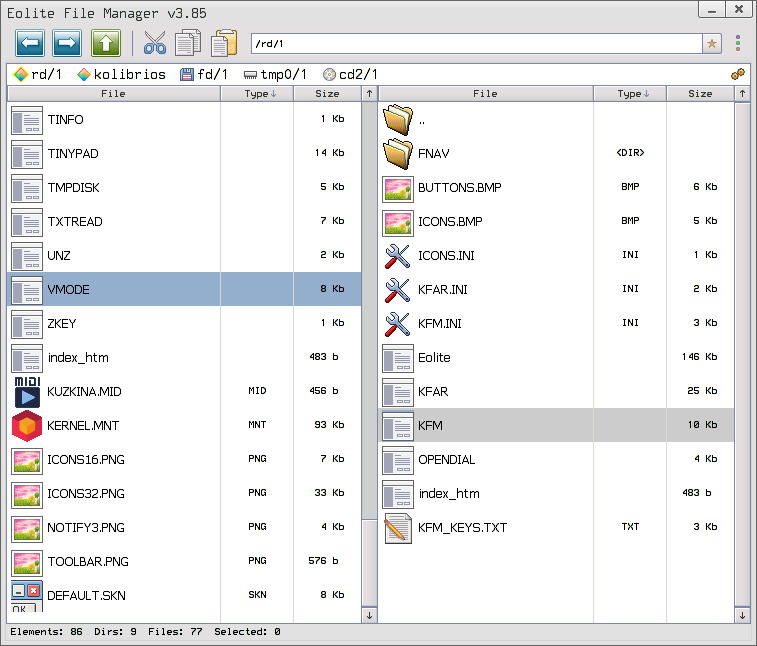This screenshot has height=646, width=757.
Task: Select BUTTONS.BMP image icon
Action: tap(398, 188)
